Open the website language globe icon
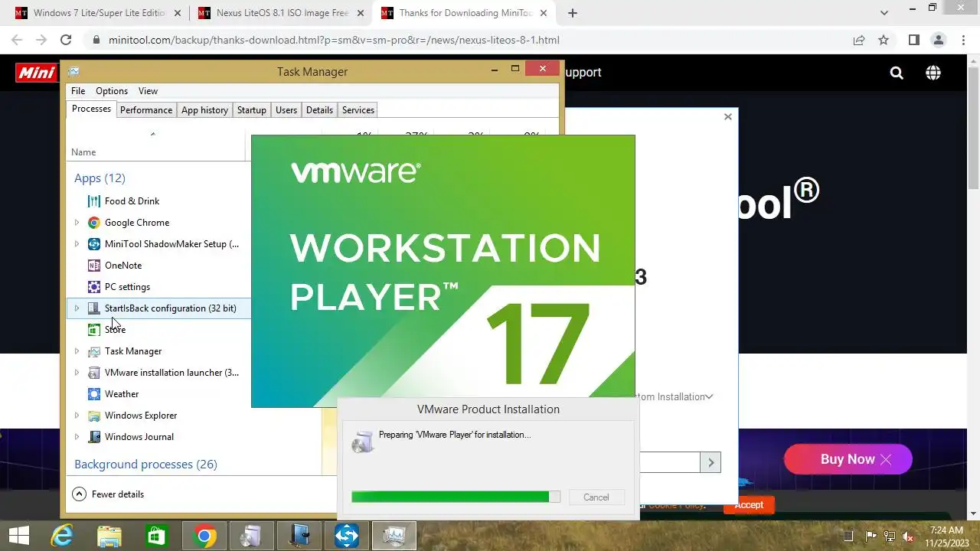This screenshot has width=980, height=551. click(933, 73)
